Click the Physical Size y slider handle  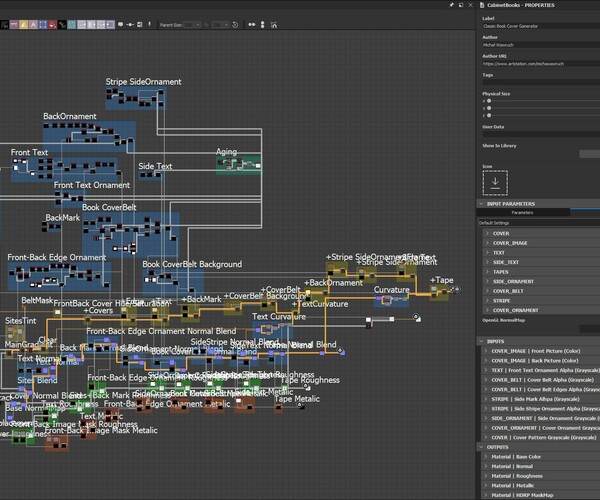pyautogui.click(x=489, y=108)
